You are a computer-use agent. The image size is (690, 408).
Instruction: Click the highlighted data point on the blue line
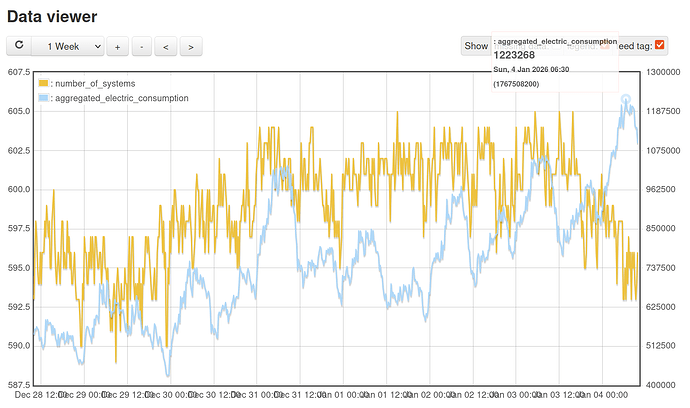coord(626,100)
